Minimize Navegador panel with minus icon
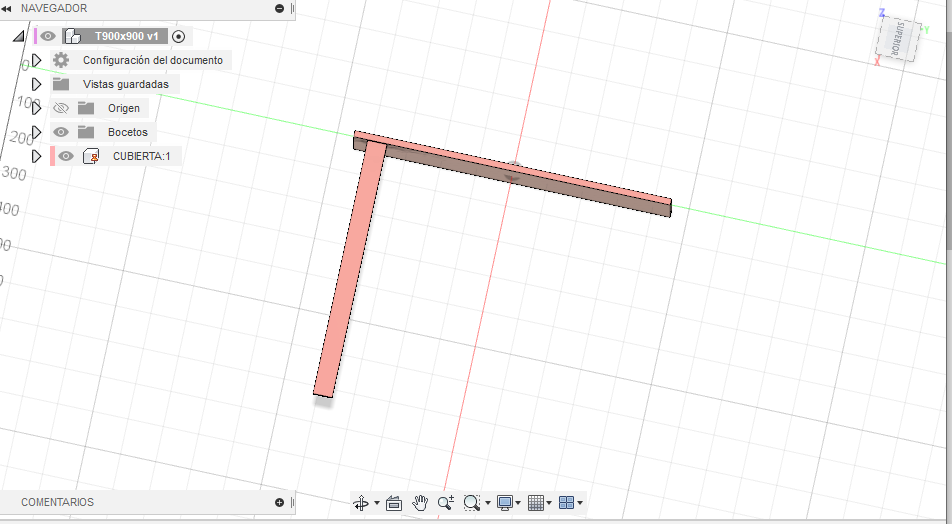 click(279, 9)
